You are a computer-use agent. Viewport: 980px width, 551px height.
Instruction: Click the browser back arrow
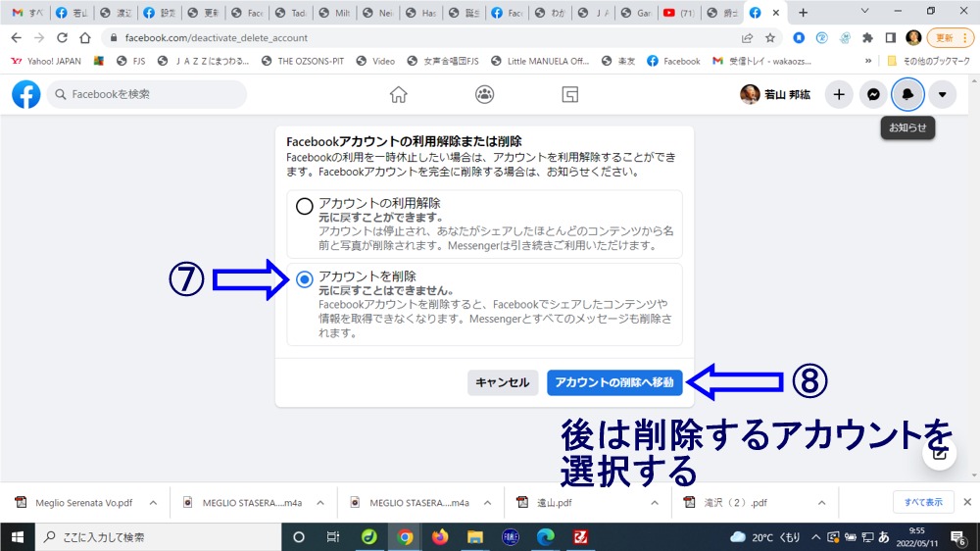(x=17, y=37)
